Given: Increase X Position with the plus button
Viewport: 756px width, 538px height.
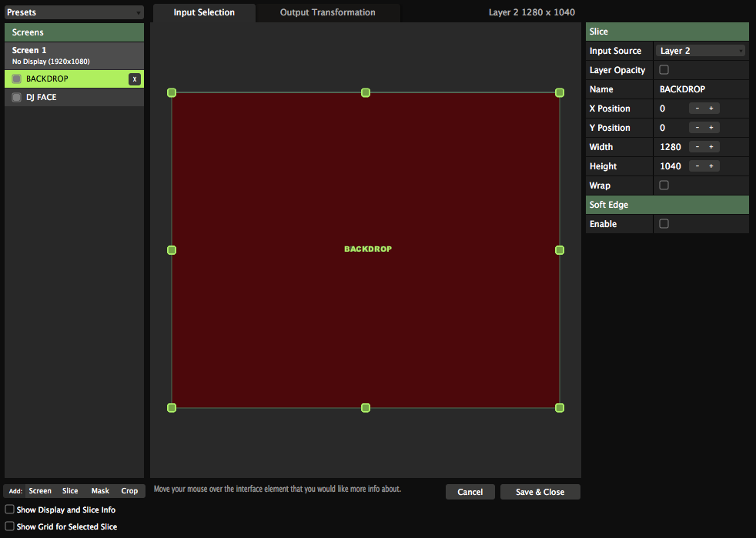Looking at the screenshot, I should [711, 109].
